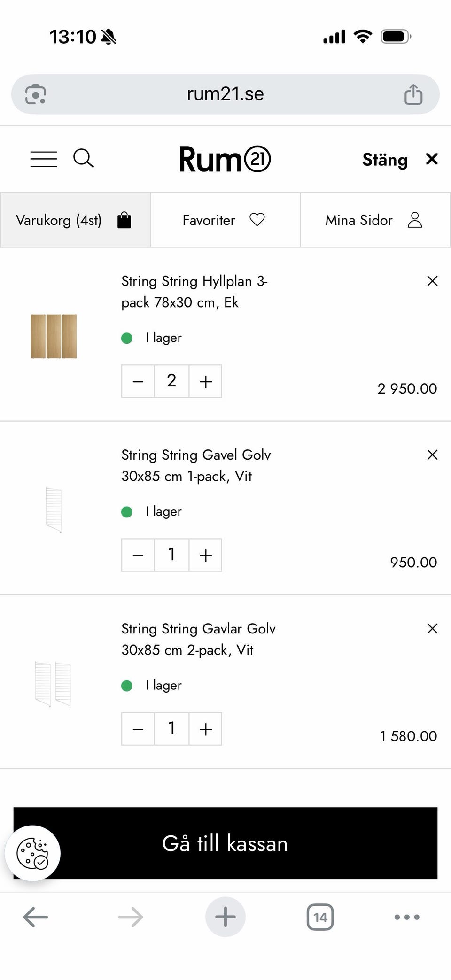This screenshot has height=980, width=451.
Task: Increase Gavlar Golv 2-pack quantity
Action: click(x=205, y=729)
